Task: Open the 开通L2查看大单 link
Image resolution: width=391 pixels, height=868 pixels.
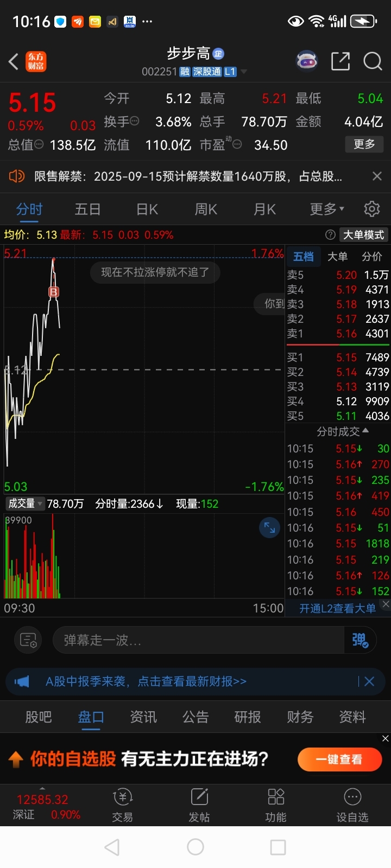Action: pyautogui.click(x=337, y=608)
